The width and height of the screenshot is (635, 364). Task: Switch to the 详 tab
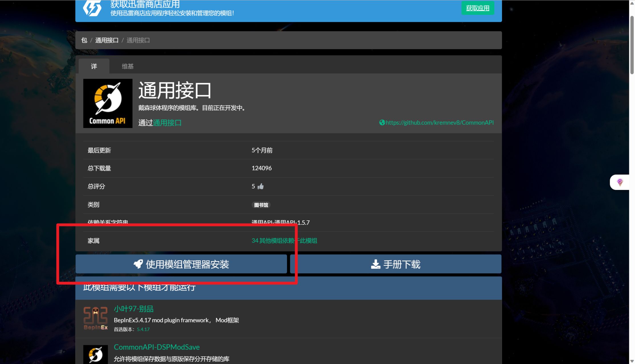point(94,66)
